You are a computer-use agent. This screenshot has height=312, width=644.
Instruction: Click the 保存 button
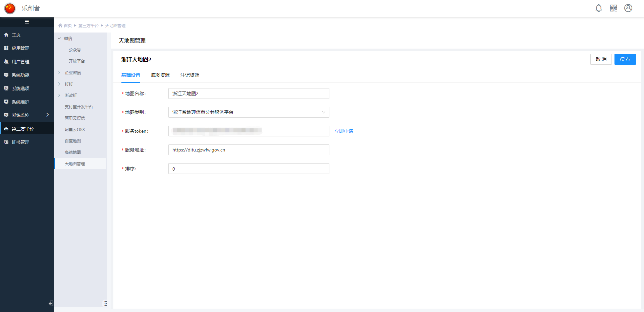tap(625, 59)
